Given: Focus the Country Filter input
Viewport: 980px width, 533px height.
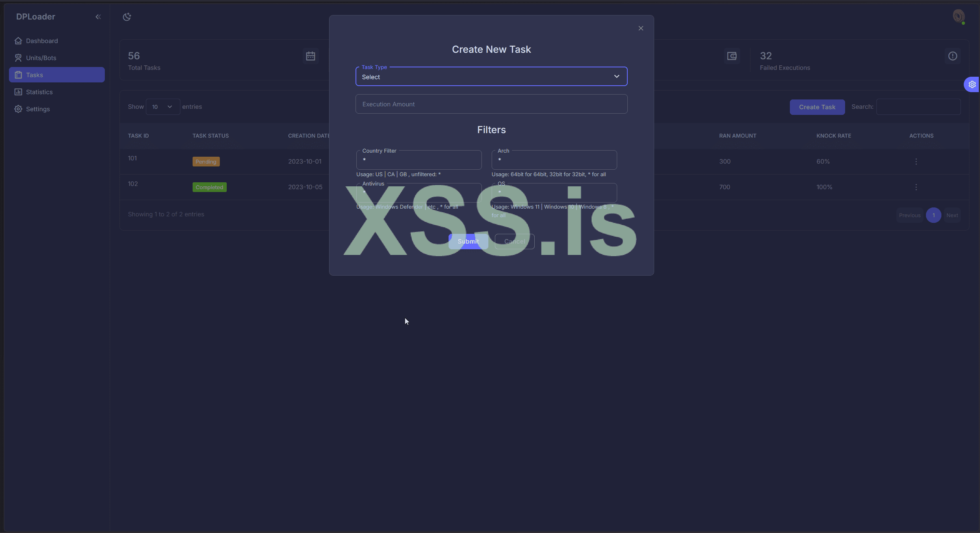Looking at the screenshot, I should click(x=419, y=160).
